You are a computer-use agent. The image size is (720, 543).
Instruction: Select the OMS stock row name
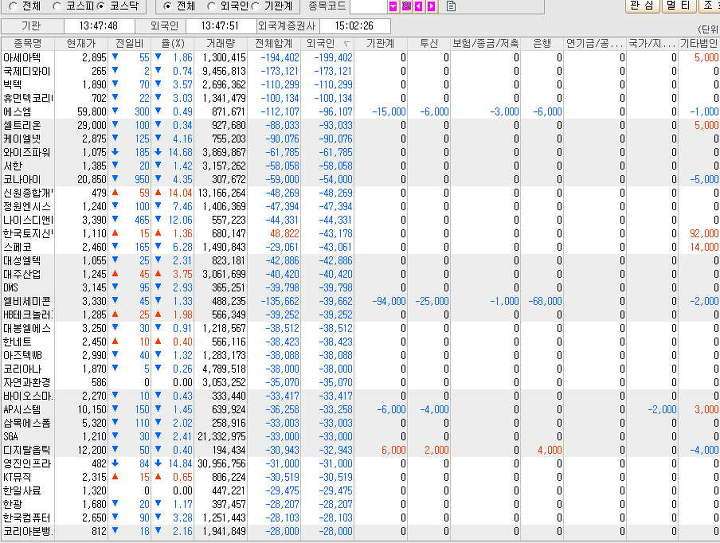click(11, 288)
